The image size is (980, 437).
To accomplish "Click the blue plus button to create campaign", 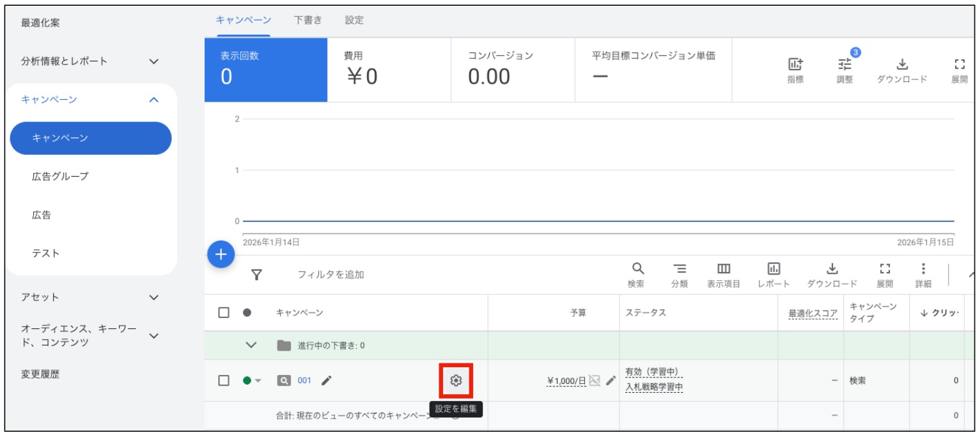I will tap(221, 255).
